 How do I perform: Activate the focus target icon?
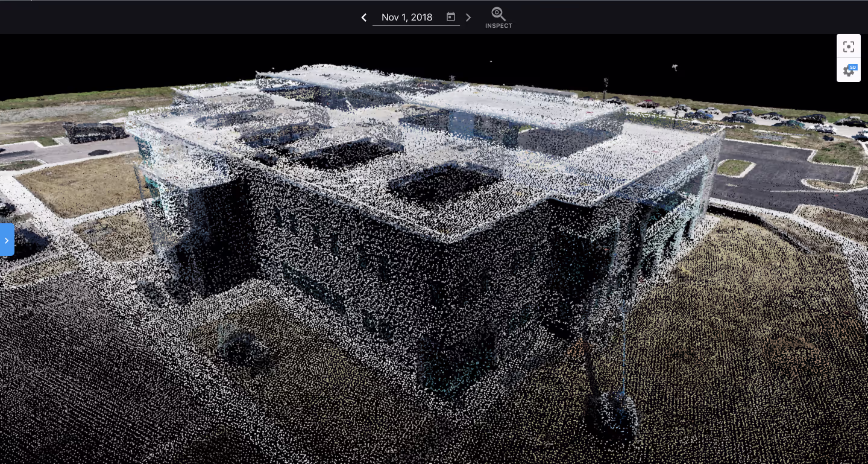[x=849, y=46]
